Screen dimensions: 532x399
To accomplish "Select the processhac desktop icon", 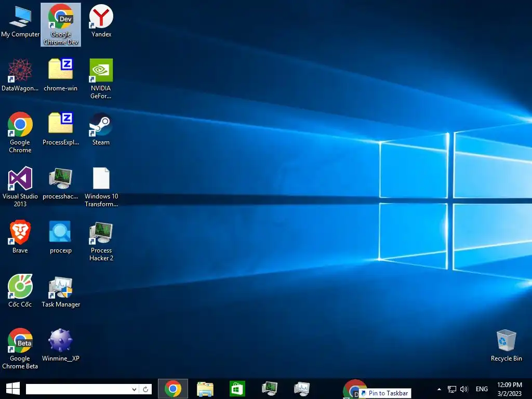I will [x=60, y=183].
